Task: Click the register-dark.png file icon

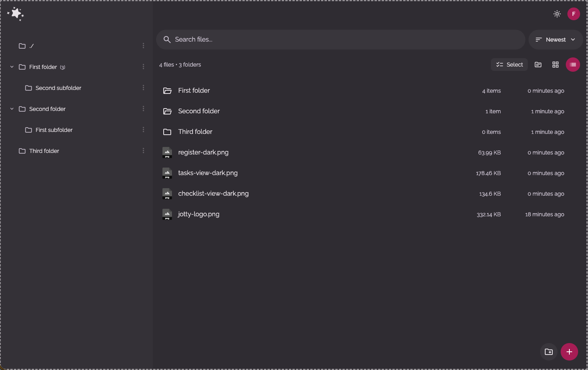Action: click(x=167, y=153)
